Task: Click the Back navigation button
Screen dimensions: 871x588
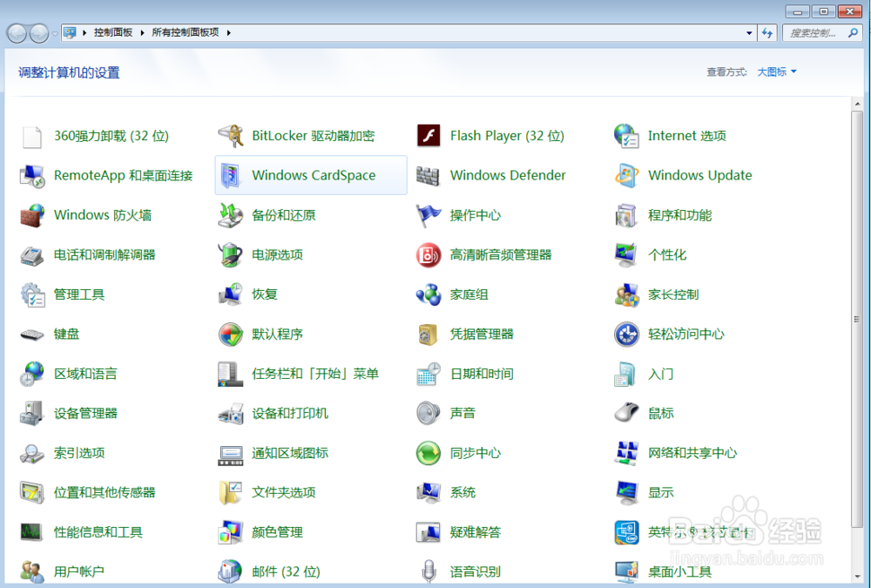Action: click(17, 33)
